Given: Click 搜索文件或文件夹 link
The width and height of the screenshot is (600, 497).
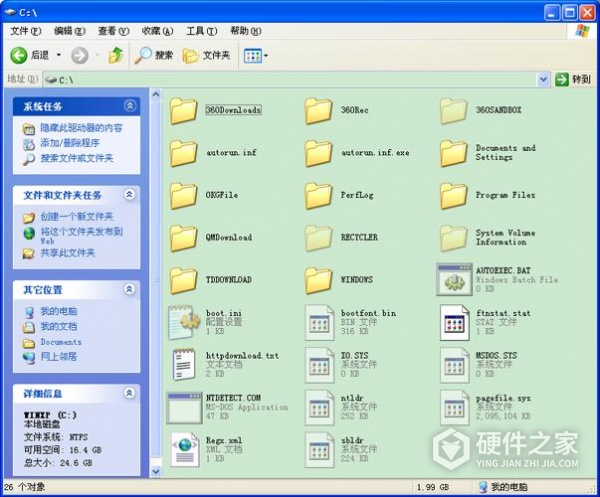Looking at the screenshot, I should pyautogui.click(x=77, y=158).
